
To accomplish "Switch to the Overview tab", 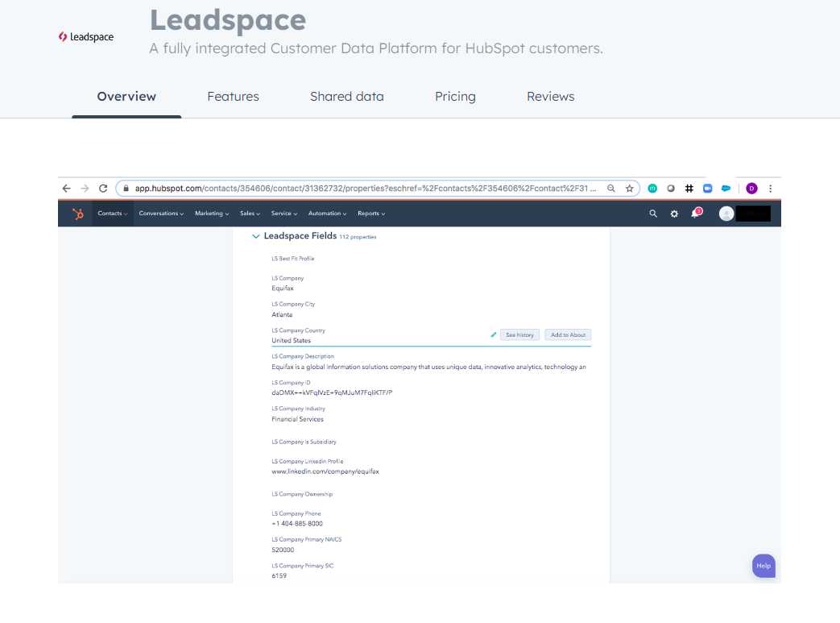I will point(126,97).
